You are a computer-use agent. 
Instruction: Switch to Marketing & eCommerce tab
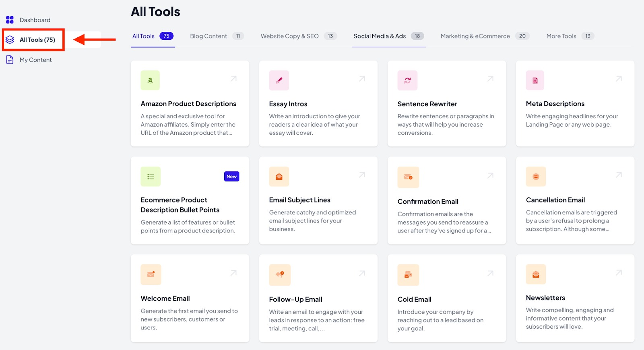[x=475, y=36]
